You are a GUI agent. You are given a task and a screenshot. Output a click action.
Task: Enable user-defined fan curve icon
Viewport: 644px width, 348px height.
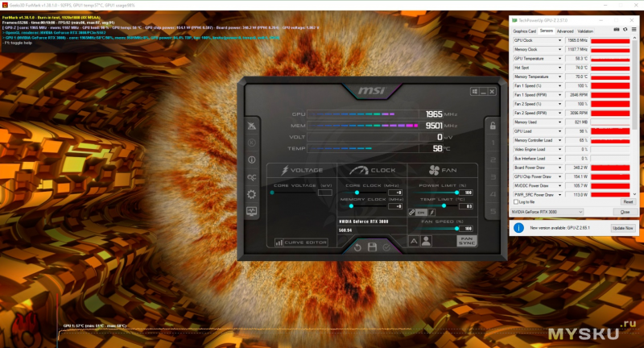(427, 241)
